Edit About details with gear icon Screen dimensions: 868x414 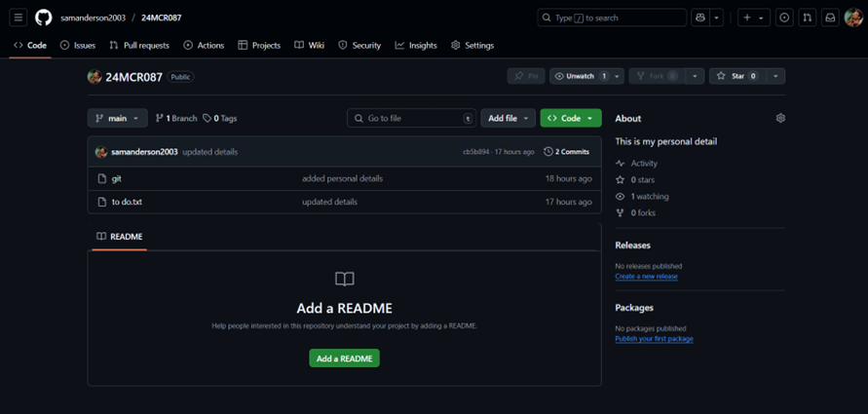click(780, 118)
